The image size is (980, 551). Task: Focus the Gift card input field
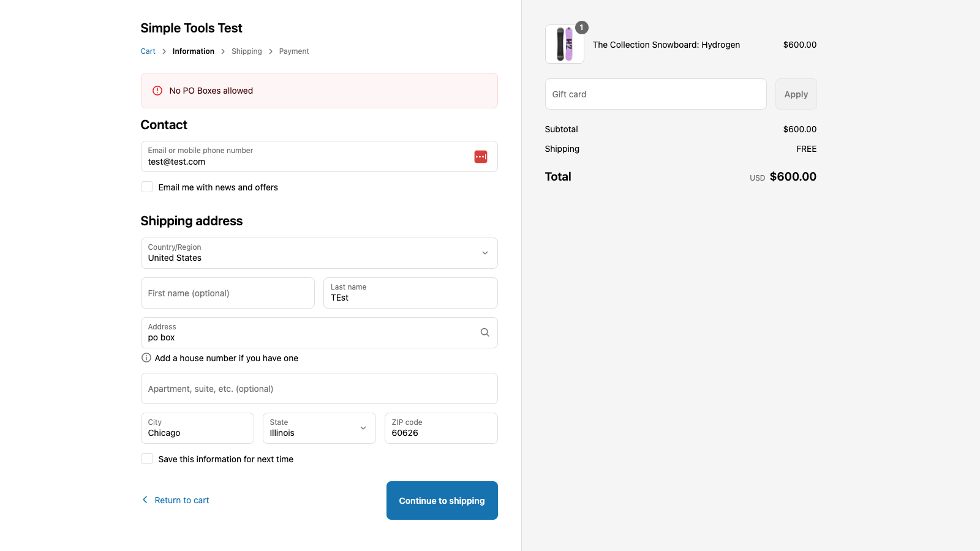[655, 94]
